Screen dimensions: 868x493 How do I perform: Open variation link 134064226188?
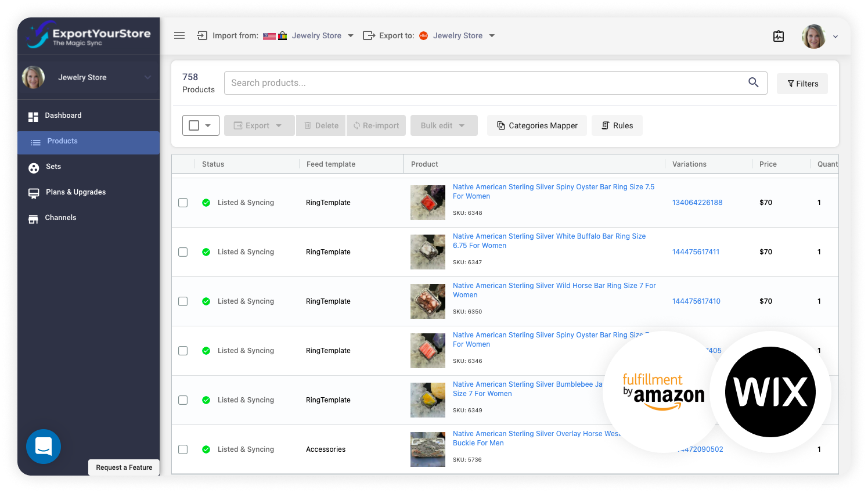coord(697,203)
